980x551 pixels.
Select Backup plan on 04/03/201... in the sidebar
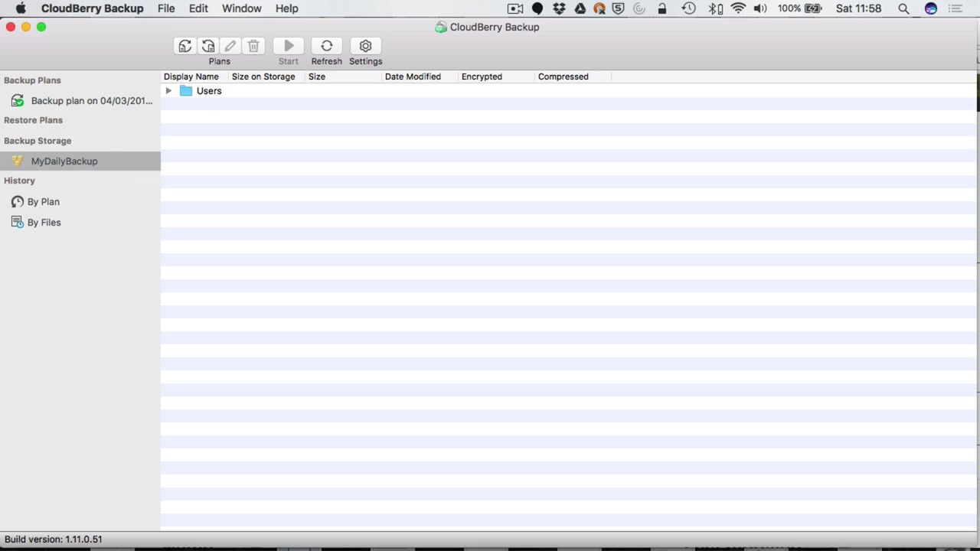pyautogui.click(x=80, y=101)
